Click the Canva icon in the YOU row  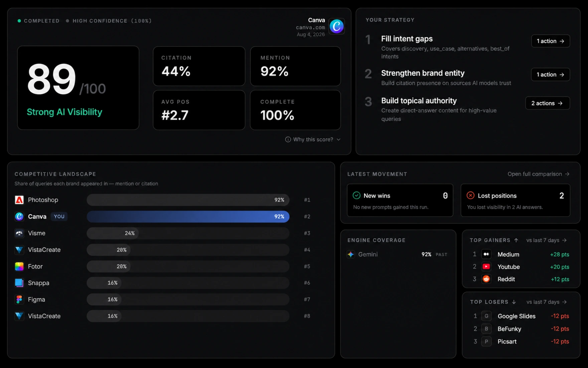tap(19, 216)
